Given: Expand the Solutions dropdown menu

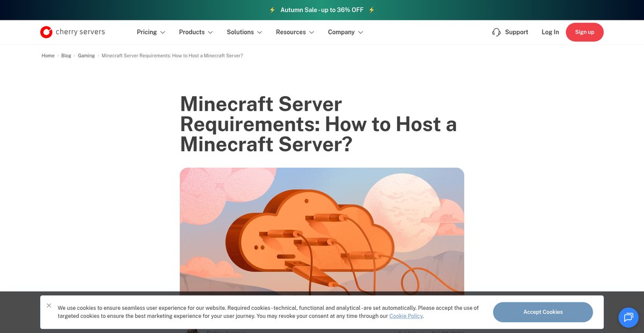Looking at the screenshot, I should (244, 32).
